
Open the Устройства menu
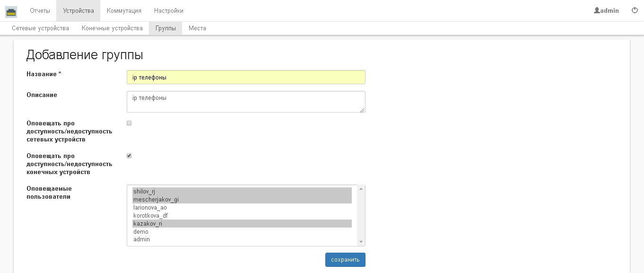click(x=78, y=10)
